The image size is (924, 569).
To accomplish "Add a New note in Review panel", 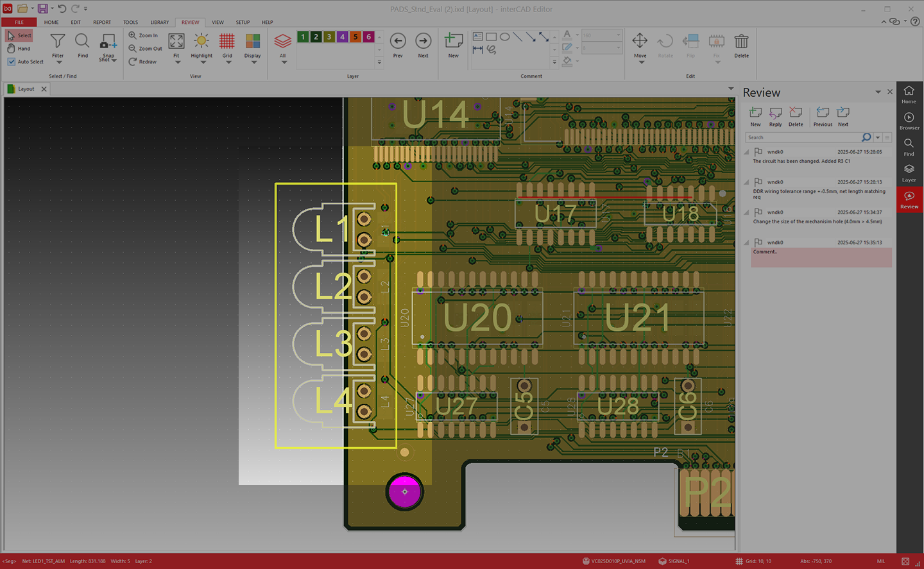I will (x=756, y=117).
